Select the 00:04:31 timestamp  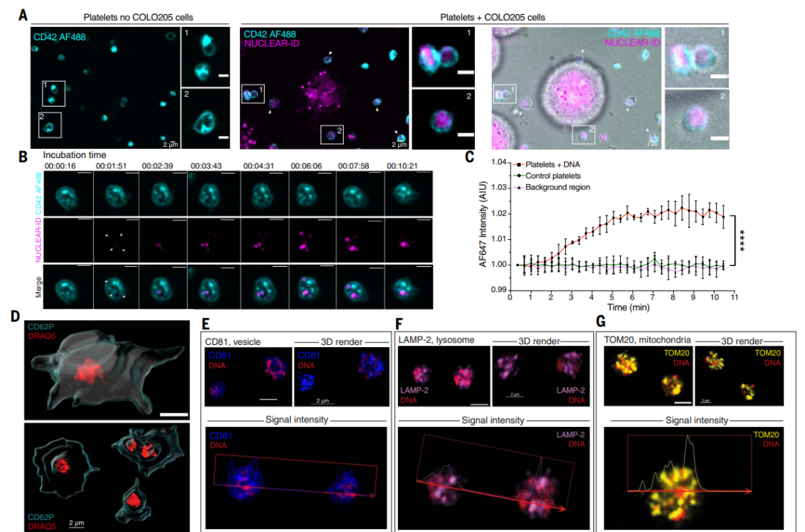pos(259,166)
